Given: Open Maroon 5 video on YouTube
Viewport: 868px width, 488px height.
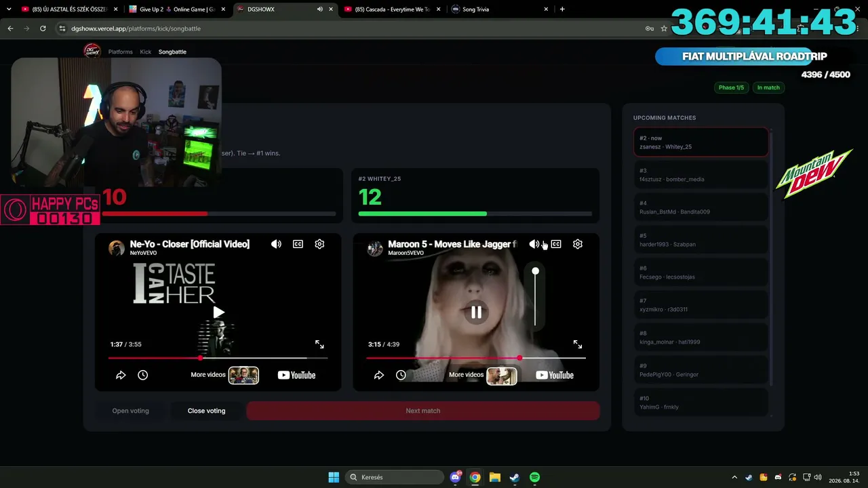Looking at the screenshot, I should (x=555, y=375).
